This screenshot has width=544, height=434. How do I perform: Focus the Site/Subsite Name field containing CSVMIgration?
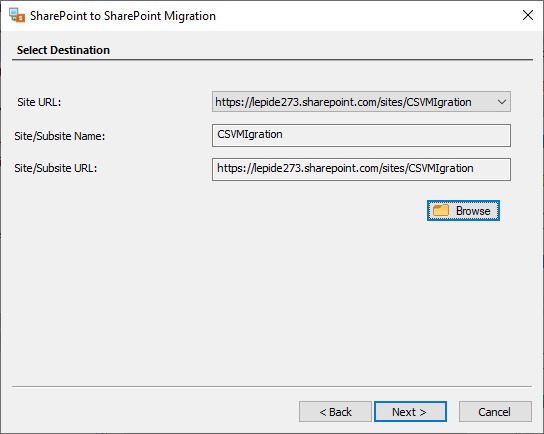coord(361,135)
